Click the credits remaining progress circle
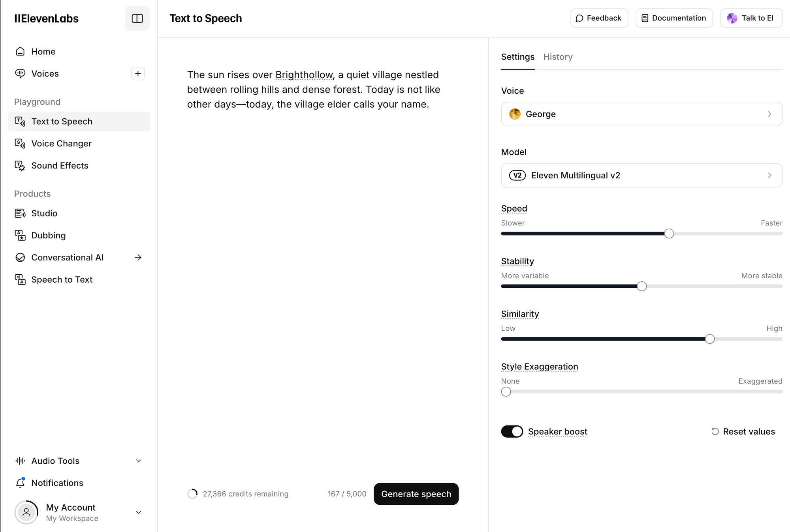This screenshot has width=790, height=532. (x=192, y=494)
